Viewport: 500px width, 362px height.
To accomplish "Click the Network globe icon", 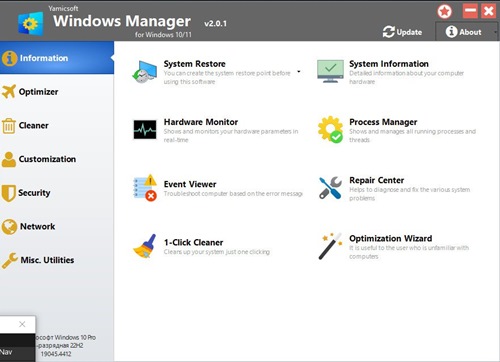I will pyautogui.click(x=9, y=227).
